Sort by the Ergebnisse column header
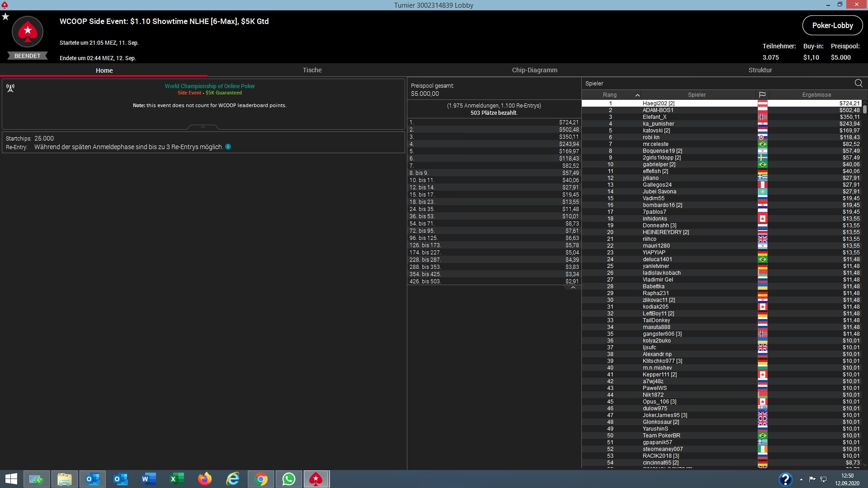The width and height of the screenshot is (868, 488). pos(816,95)
